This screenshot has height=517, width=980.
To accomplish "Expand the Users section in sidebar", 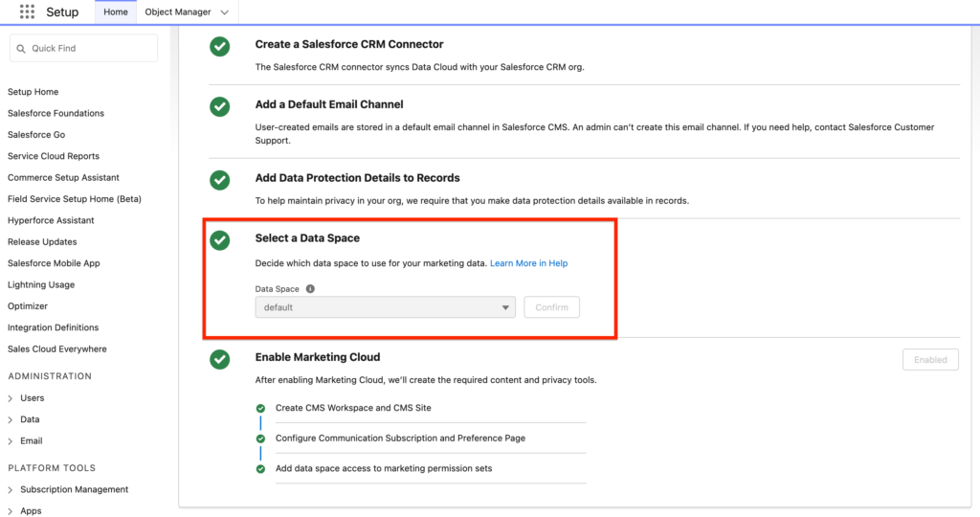I will (11, 398).
